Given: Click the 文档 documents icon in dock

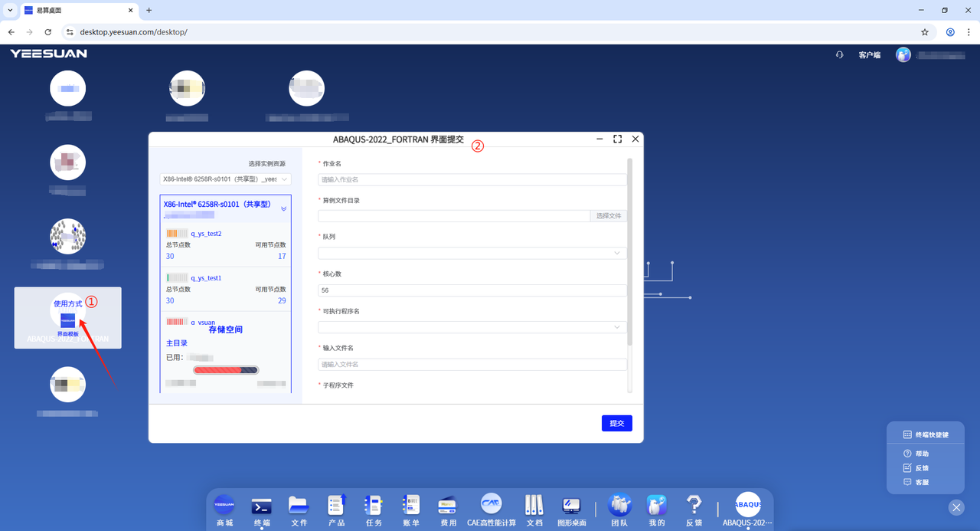Looking at the screenshot, I should tap(534, 506).
